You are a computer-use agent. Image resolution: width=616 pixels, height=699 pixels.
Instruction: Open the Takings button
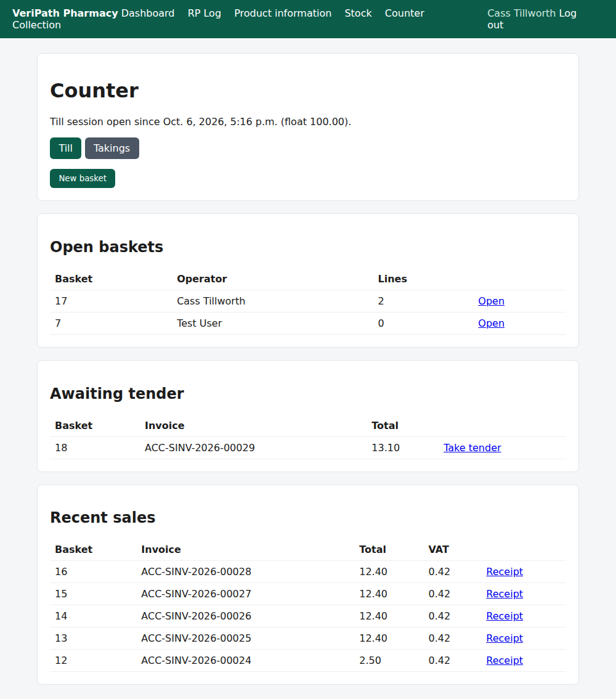tap(111, 149)
